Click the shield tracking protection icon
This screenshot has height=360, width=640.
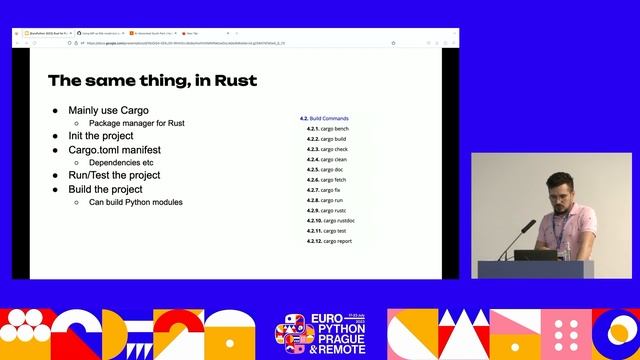(69, 43)
